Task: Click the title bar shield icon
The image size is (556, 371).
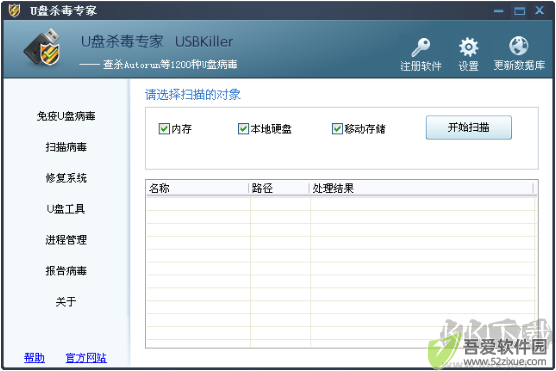Action: click(x=14, y=10)
